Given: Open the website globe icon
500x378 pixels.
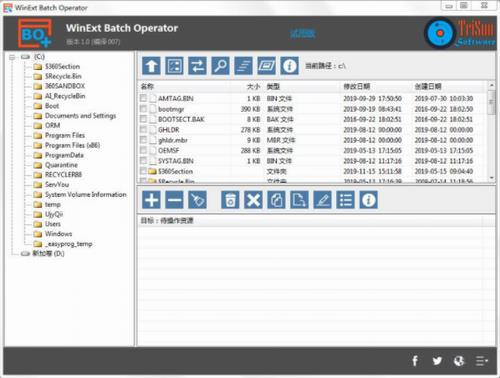Looking at the screenshot, I should coord(459,361).
